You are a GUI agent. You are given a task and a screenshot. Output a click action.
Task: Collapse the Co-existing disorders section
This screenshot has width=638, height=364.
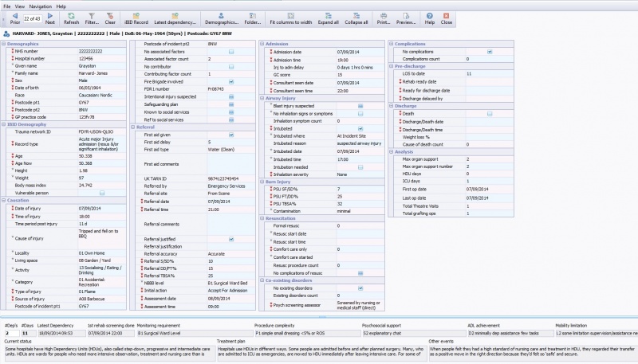coord(262,280)
